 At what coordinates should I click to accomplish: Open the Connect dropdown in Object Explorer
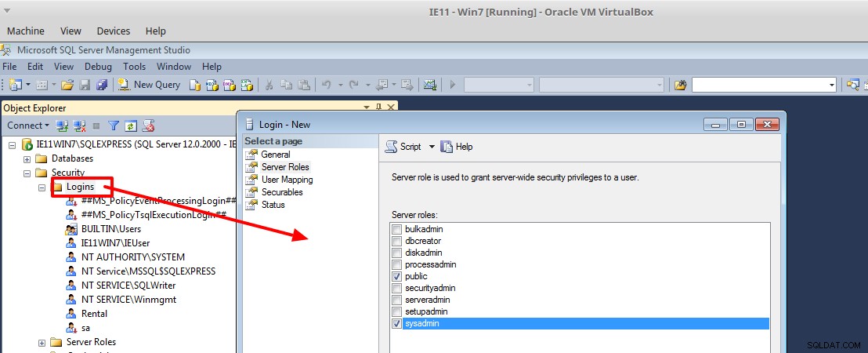(x=28, y=126)
